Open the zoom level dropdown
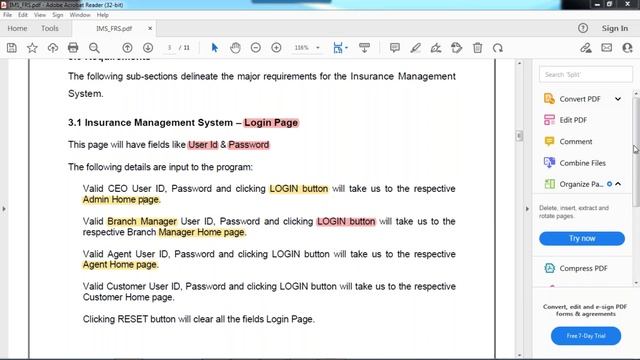This screenshot has height=360, width=640. point(318,48)
